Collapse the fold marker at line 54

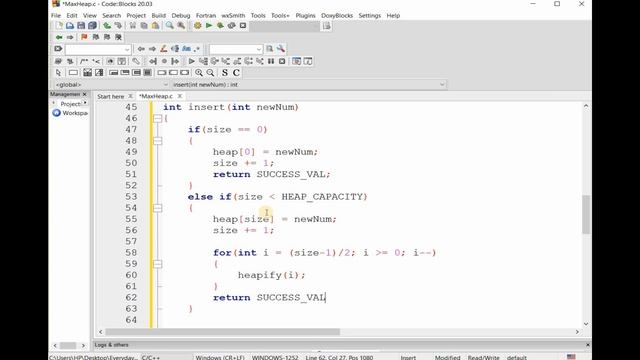click(x=158, y=208)
